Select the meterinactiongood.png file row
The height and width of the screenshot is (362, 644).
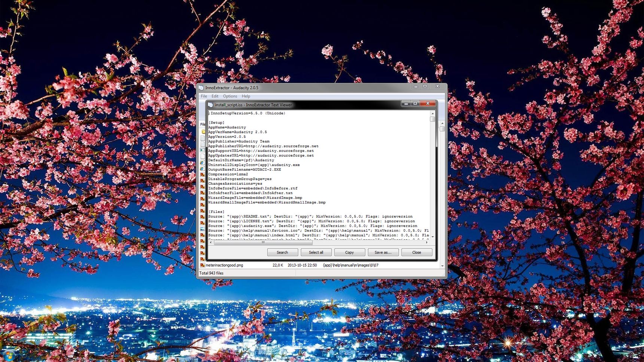click(319, 265)
